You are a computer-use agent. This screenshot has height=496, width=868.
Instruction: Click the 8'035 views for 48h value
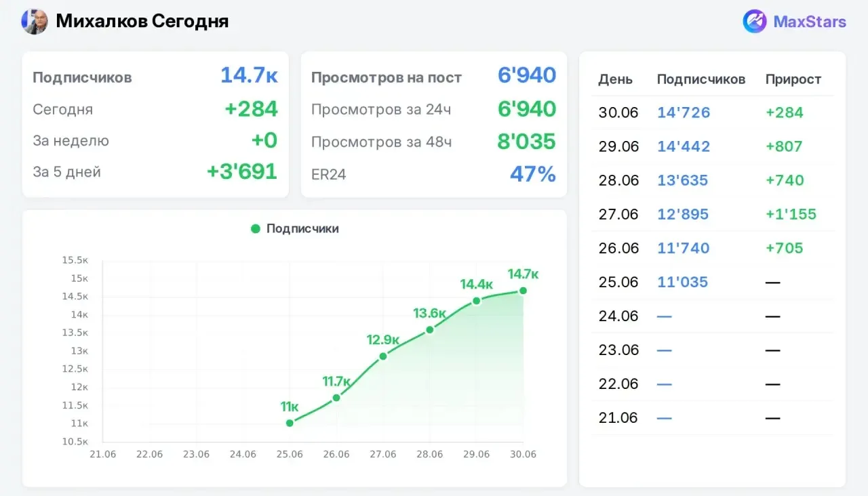[x=527, y=141]
